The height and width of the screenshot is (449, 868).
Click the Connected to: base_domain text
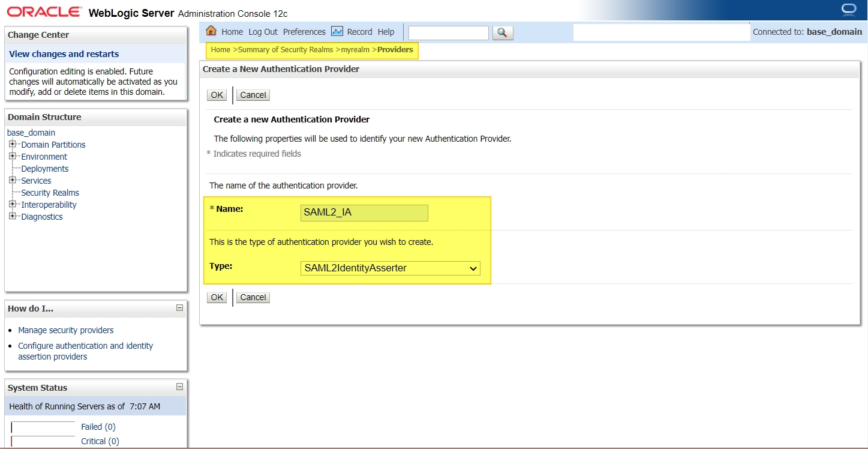pos(807,32)
